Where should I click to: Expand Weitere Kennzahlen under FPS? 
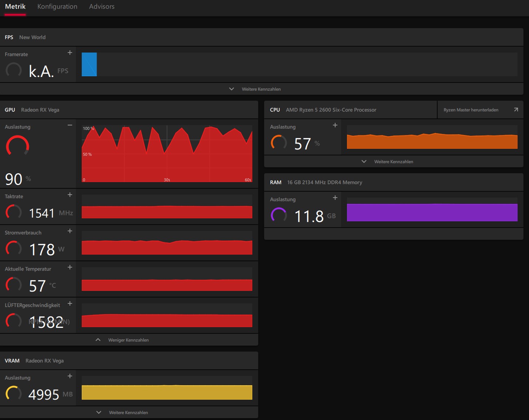pyautogui.click(x=255, y=89)
